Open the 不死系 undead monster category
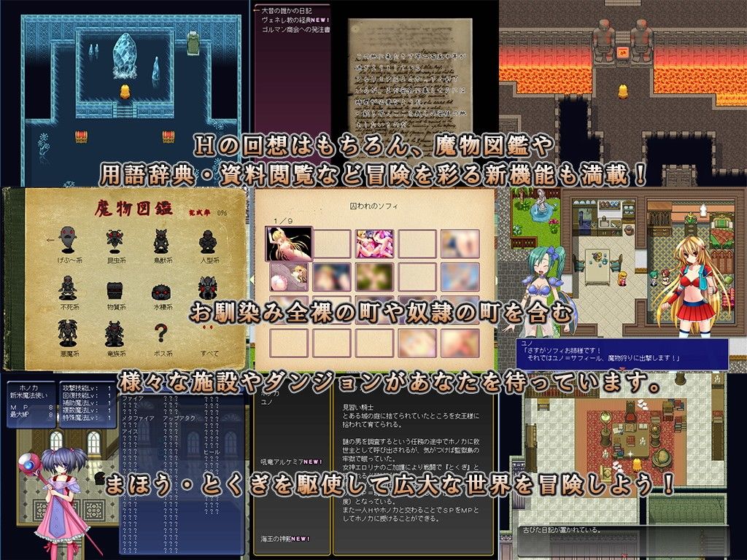The width and height of the screenshot is (747, 560). tap(68, 287)
